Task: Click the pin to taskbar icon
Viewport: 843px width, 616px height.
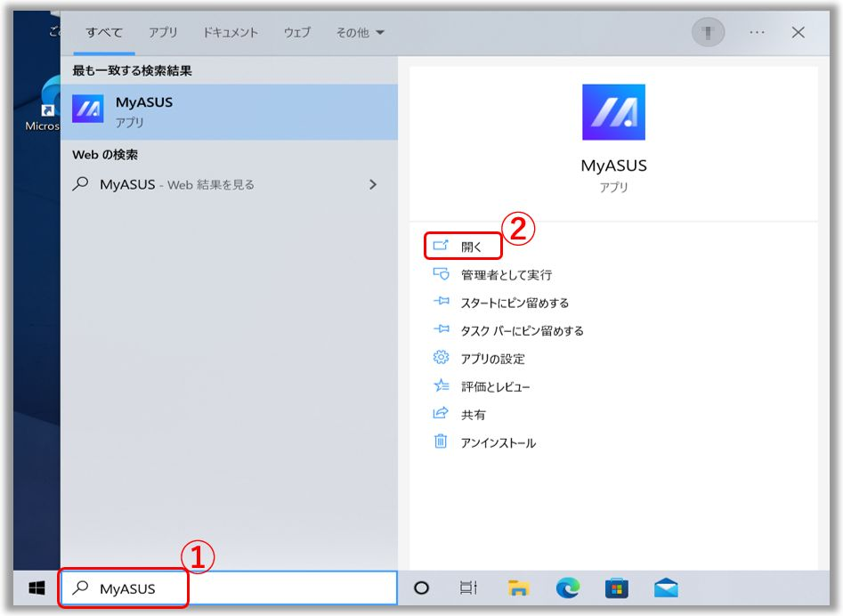Action: tap(441, 329)
